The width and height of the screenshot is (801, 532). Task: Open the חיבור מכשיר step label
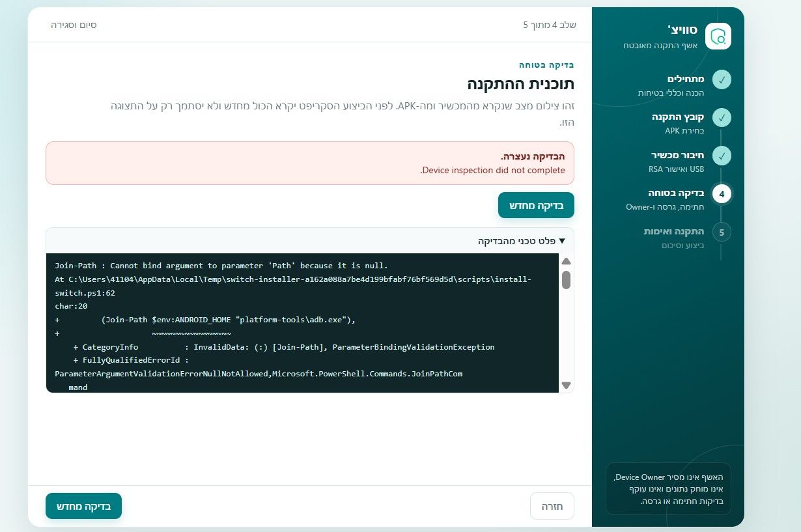[679, 155]
